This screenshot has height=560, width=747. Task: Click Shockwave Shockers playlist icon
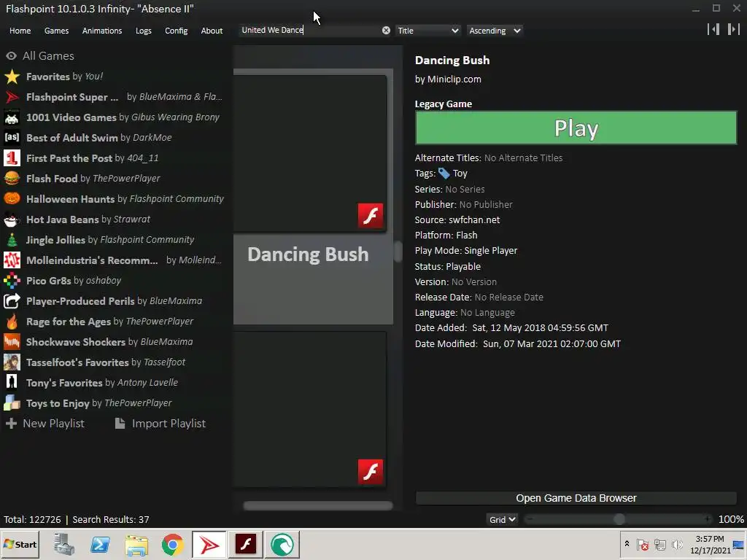[12, 342]
